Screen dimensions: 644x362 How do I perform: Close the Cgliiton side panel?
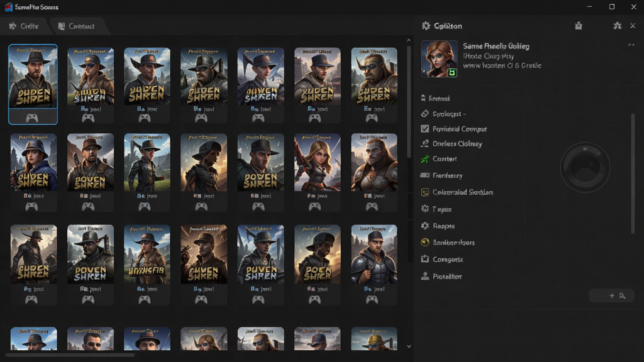click(x=633, y=26)
